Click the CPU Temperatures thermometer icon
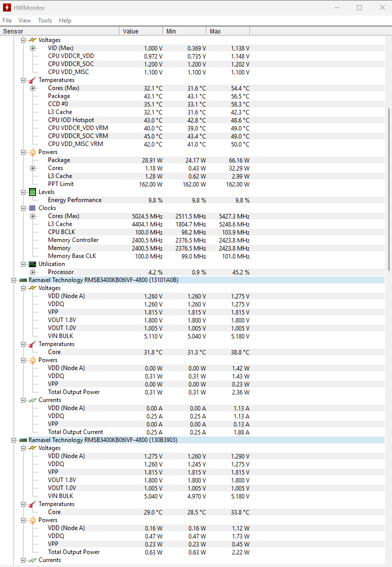This screenshot has width=392, height=567. [32, 80]
